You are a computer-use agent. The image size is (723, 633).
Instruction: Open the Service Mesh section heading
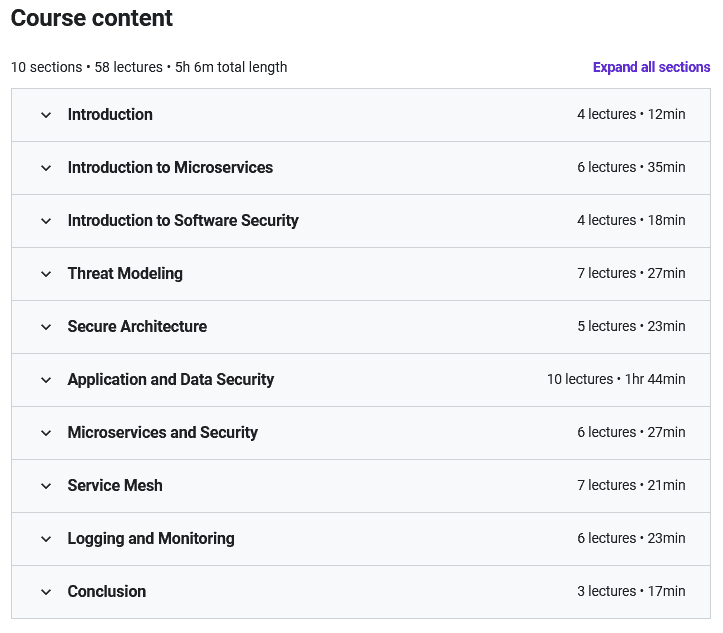pyautogui.click(x=115, y=485)
